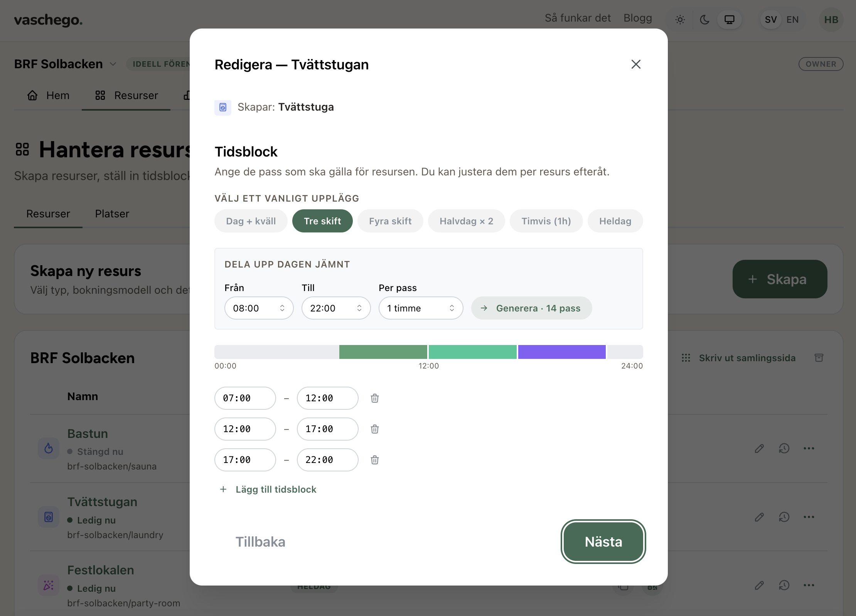Pick Timvis (1h) preset
Screen dimensions: 856x616
pyautogui.click(x=546, y=221)
